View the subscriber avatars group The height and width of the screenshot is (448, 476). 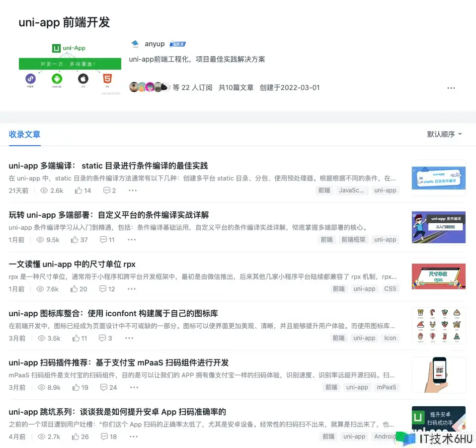point(149,88)
